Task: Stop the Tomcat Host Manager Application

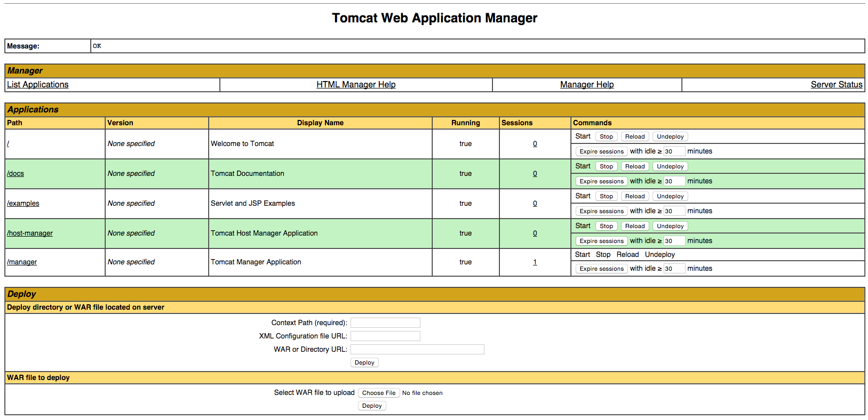Action: 607,227
